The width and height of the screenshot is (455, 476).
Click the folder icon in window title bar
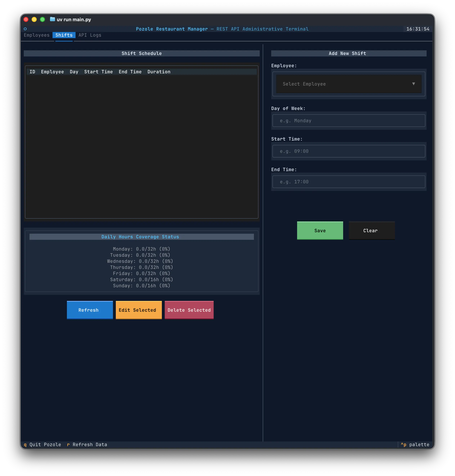tap(52, 19)
